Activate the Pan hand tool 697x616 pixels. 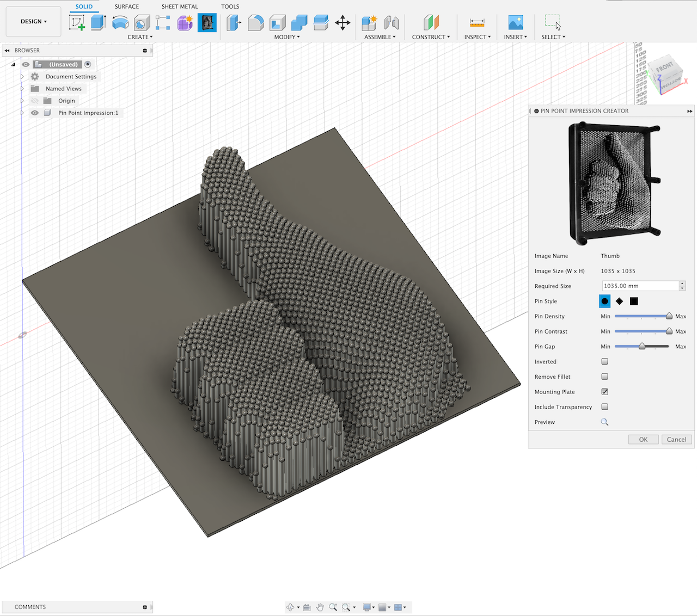[x=320, y=607]
